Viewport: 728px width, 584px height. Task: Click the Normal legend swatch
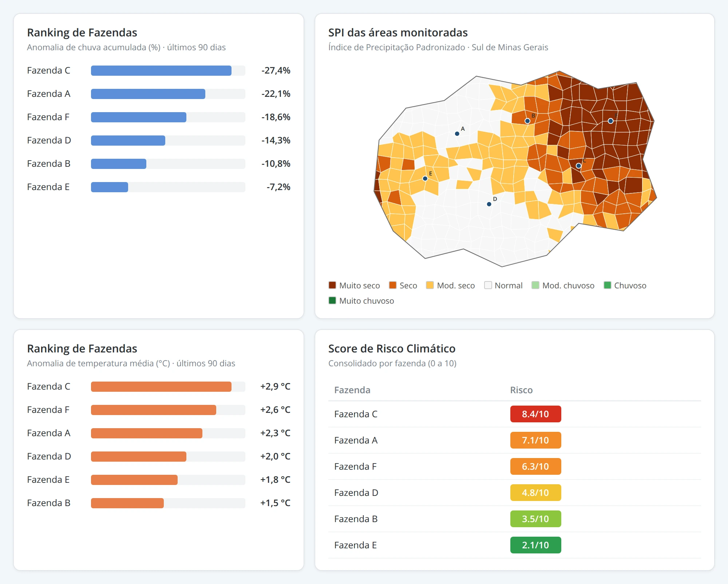click(x=488, y=285)
